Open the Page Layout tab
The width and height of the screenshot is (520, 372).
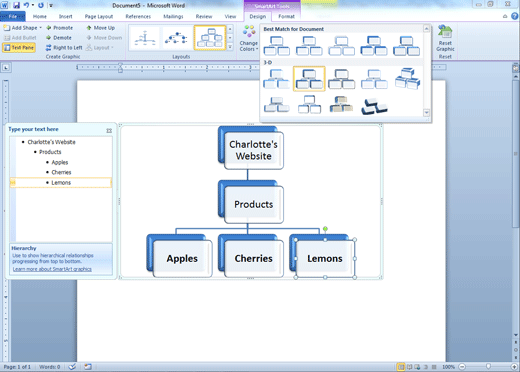(x=99, y=16)
